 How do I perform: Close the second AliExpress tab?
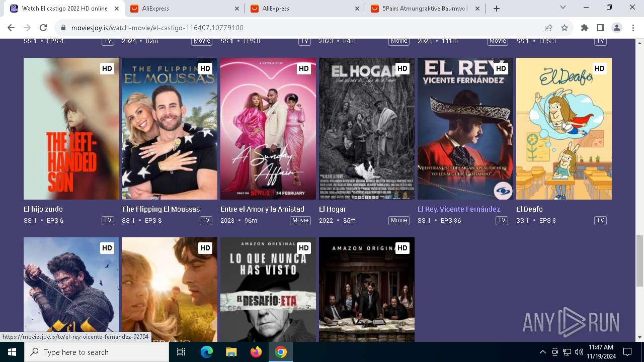[x=357, y=9]
